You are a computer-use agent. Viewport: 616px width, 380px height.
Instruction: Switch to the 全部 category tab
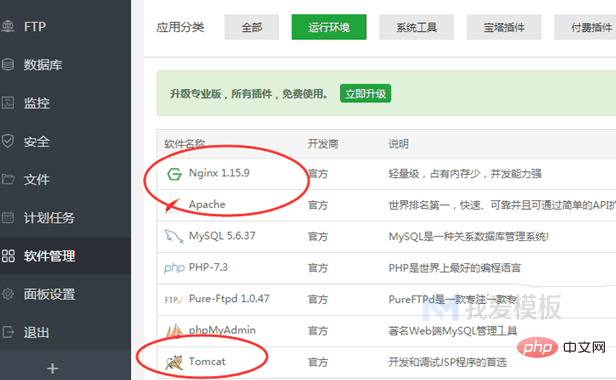(x=251, y=27)
